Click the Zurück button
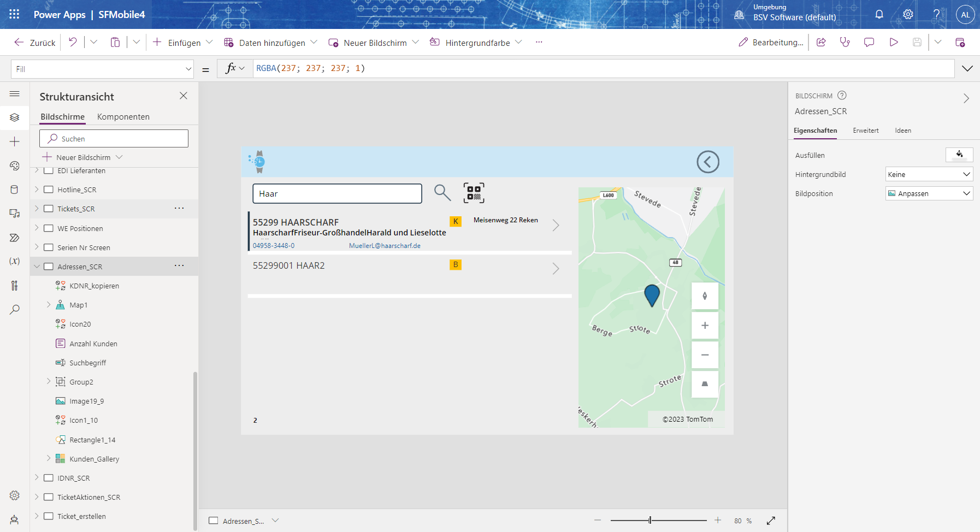Image resolution: width=980 pixels, height=532 pixels. 35,43
